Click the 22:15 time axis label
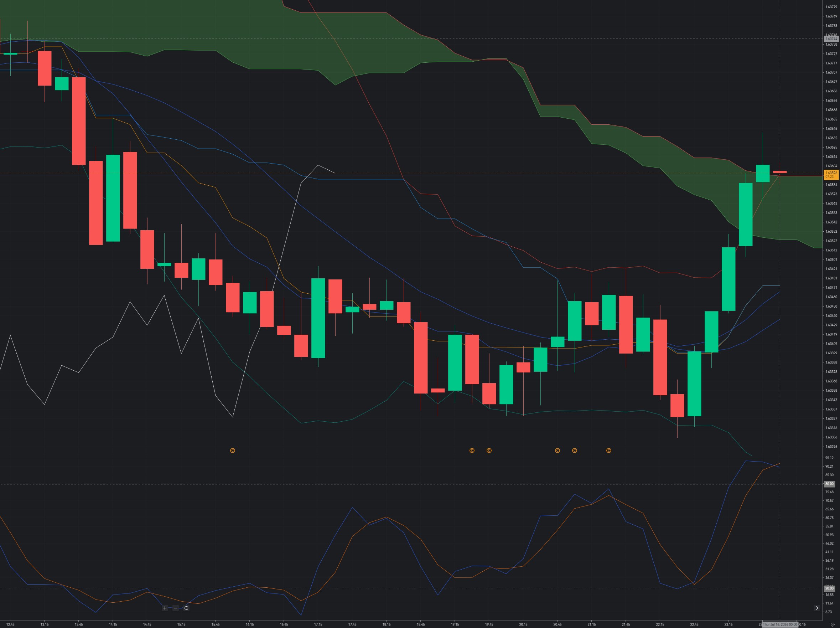Image resolution: width=840 pixels, height=628 pixels. pos(660,624)
